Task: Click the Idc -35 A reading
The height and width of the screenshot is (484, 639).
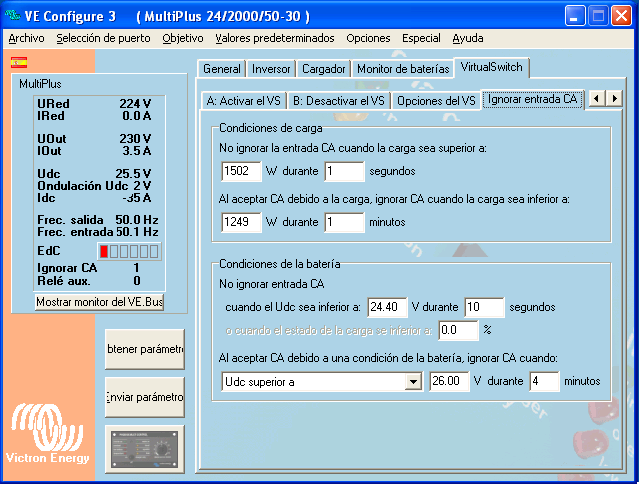Action: point(94,198)
